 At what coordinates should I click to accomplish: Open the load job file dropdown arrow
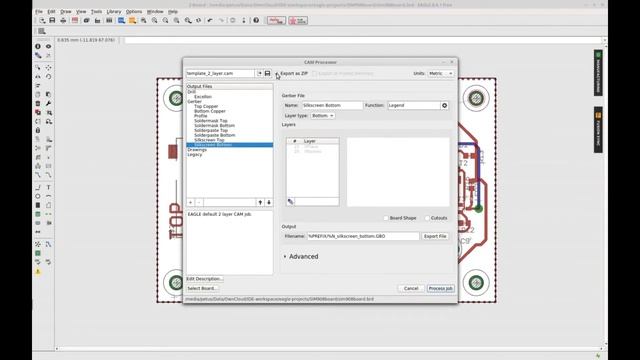259,73
